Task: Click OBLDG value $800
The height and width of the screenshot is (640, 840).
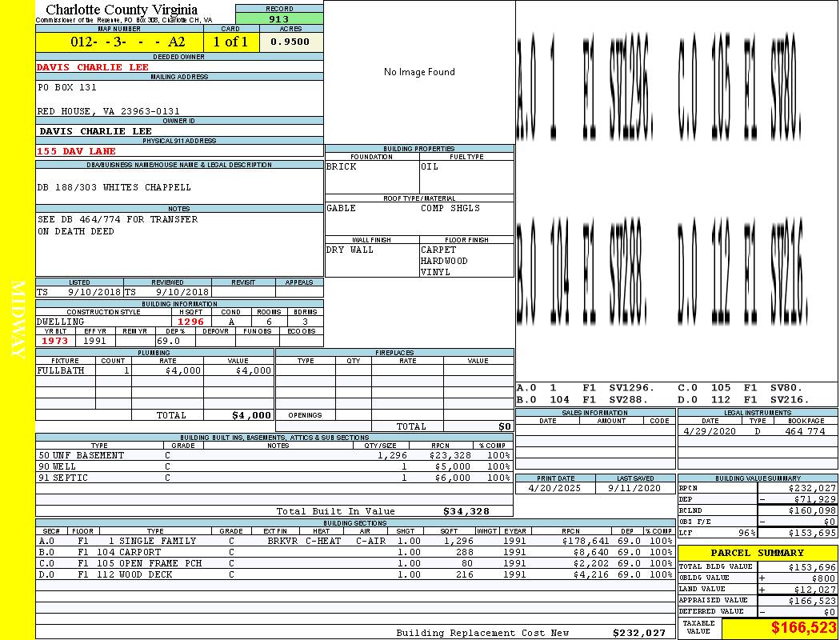Action: pyautogui.click(x=823, y=578)
